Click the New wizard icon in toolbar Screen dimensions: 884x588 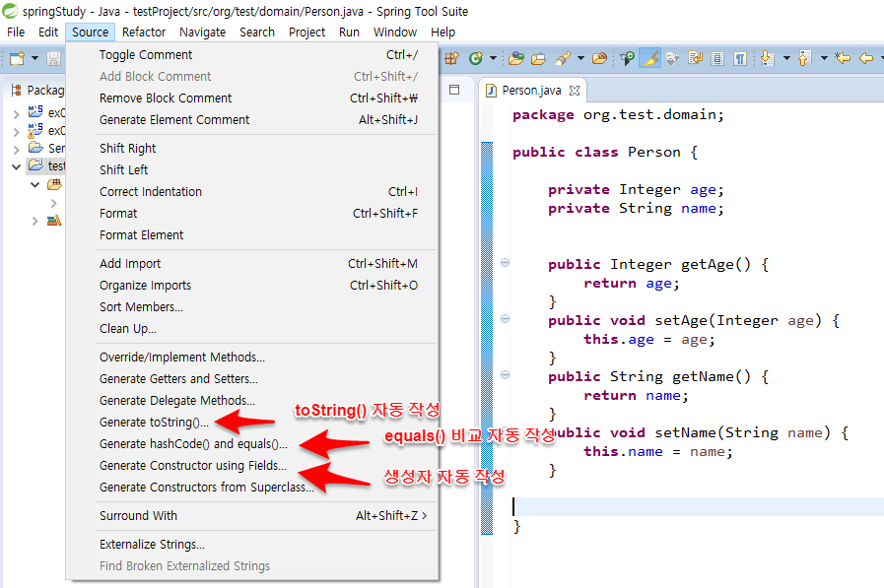(17, 58)
